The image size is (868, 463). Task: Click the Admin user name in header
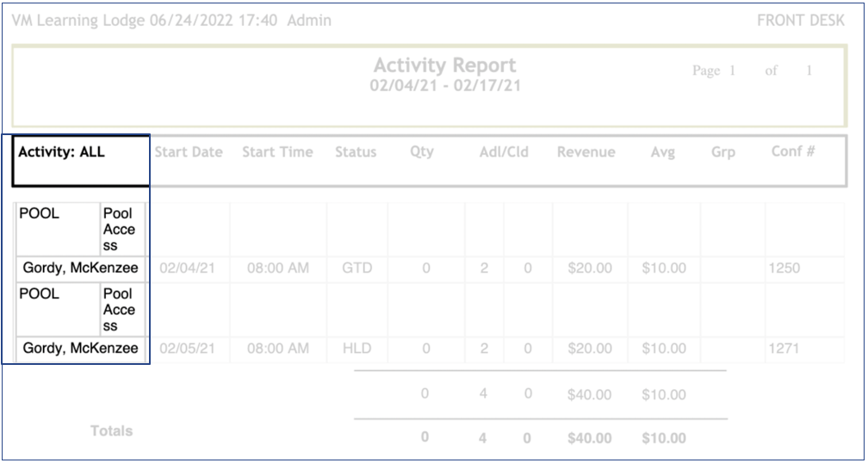point(309,21)
